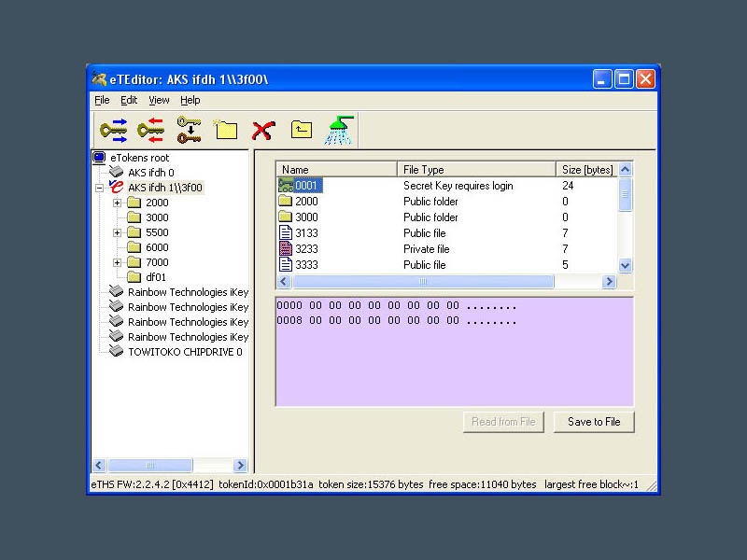Click 'free space:11040 bytes' in status bar
The height and width of the screenshot is (560, 747).
pos(482,484)
